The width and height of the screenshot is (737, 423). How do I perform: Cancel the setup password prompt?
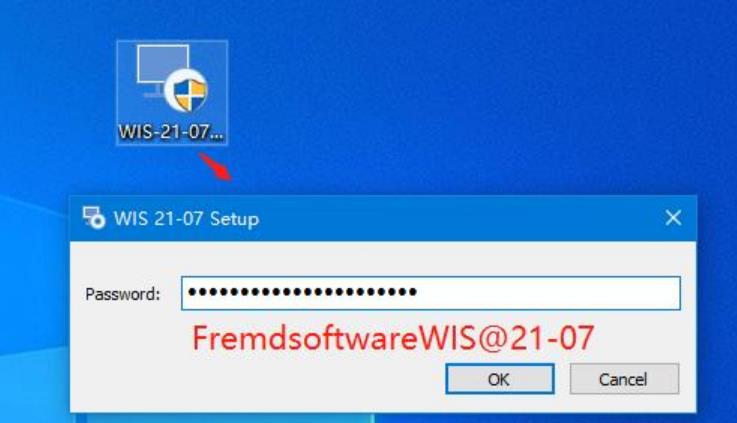pyautogui.click(x=624, y=379)
